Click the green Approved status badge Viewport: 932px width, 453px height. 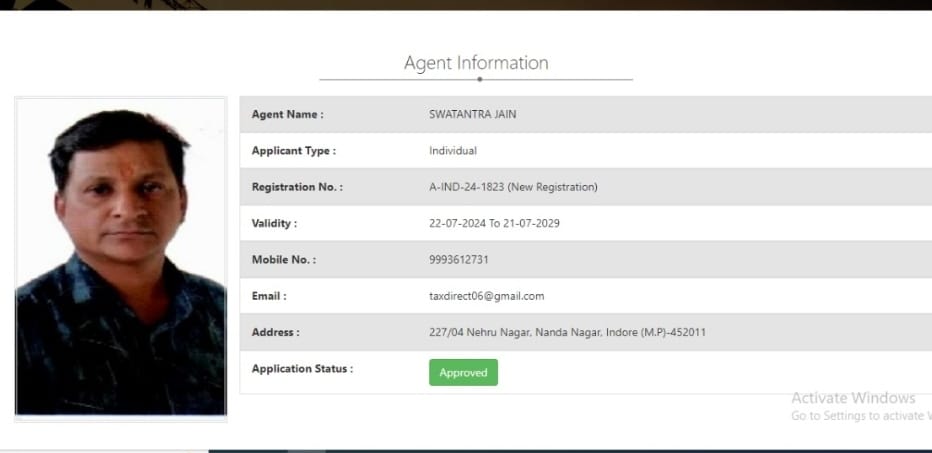tap(463, 372)
